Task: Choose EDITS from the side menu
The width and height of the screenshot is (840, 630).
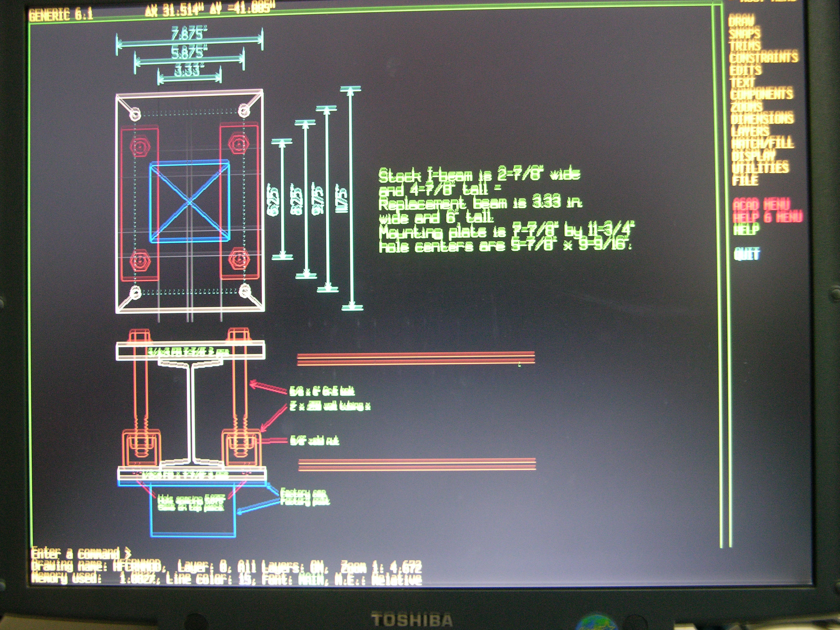Action: (746, 70)
